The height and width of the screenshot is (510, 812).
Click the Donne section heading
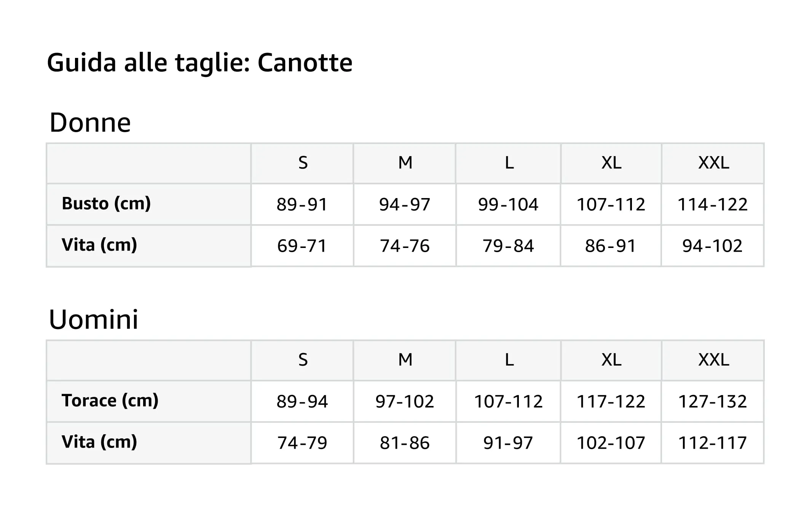tap(90, 123)
